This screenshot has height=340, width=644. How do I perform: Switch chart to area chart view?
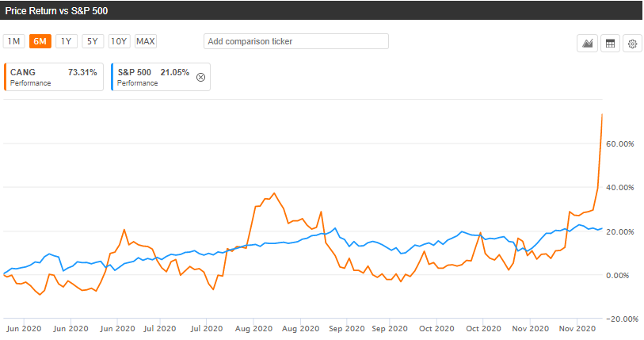pyautogui.click(x=588, y=44)
